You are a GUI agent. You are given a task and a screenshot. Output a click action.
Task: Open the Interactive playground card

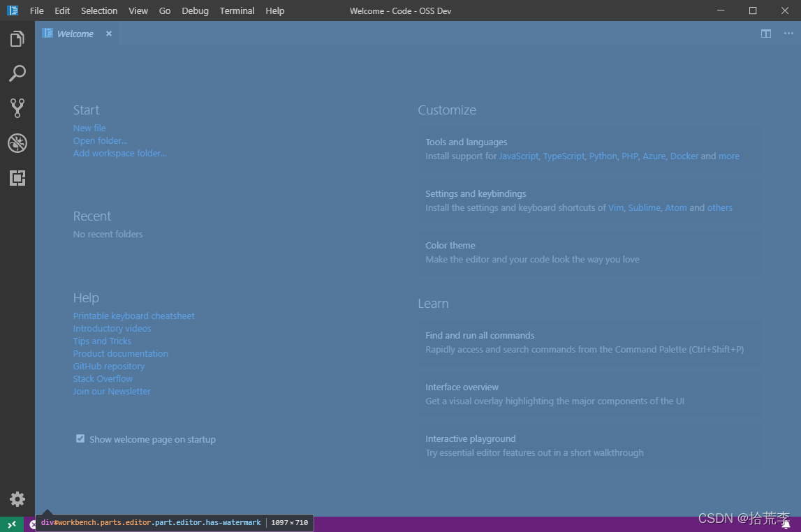pyautogui.click(x=591, y=445)
